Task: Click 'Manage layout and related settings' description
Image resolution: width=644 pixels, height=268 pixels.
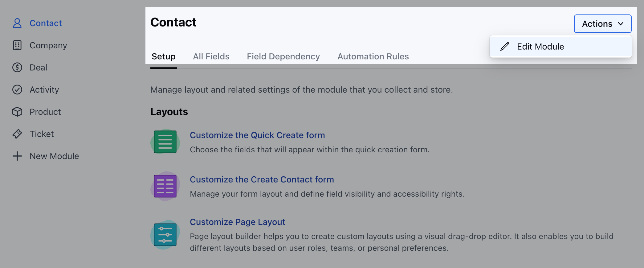Action: pyautogui.click(x=302, y=90)
